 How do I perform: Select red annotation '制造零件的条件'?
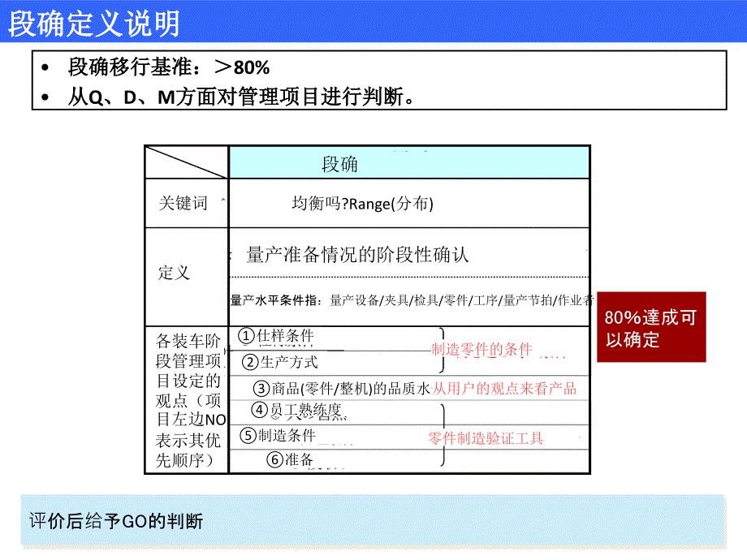[481, 349]
